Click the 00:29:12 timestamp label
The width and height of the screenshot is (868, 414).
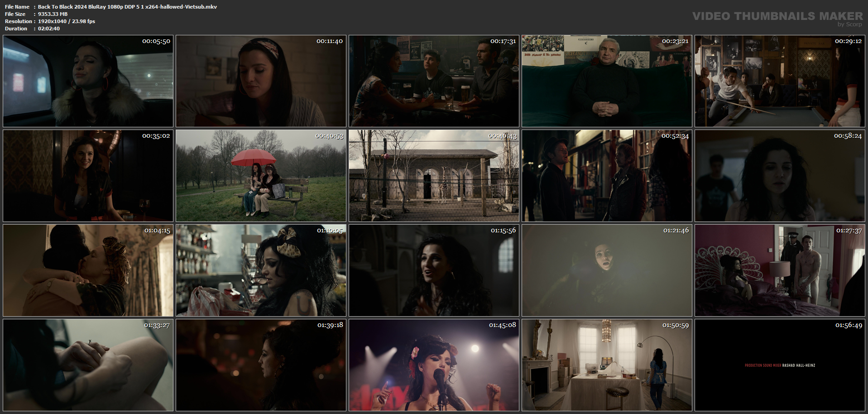[848, 41]
